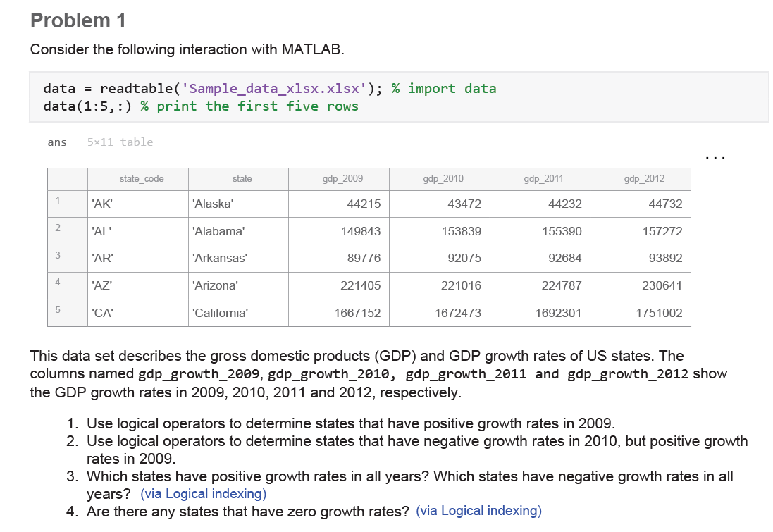Click the 'gdp_growth_2012' code text in paragraph
The width and height of the screenshot is (773, 532).
(628, 374)
